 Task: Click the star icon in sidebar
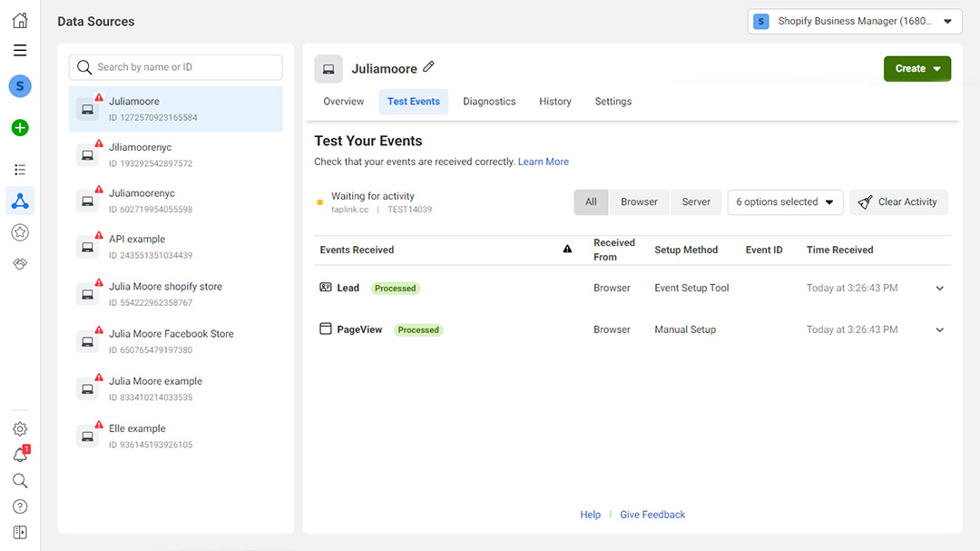click(x=20, y=233)
